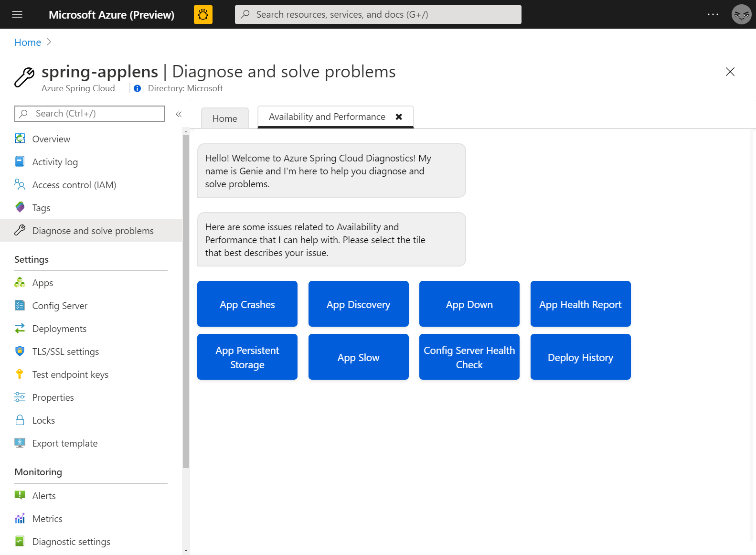Image resolution: width=756 pixels, height=555 pixels.
Task: Click the Deployments arrows icon
Action: click(20, 328)
